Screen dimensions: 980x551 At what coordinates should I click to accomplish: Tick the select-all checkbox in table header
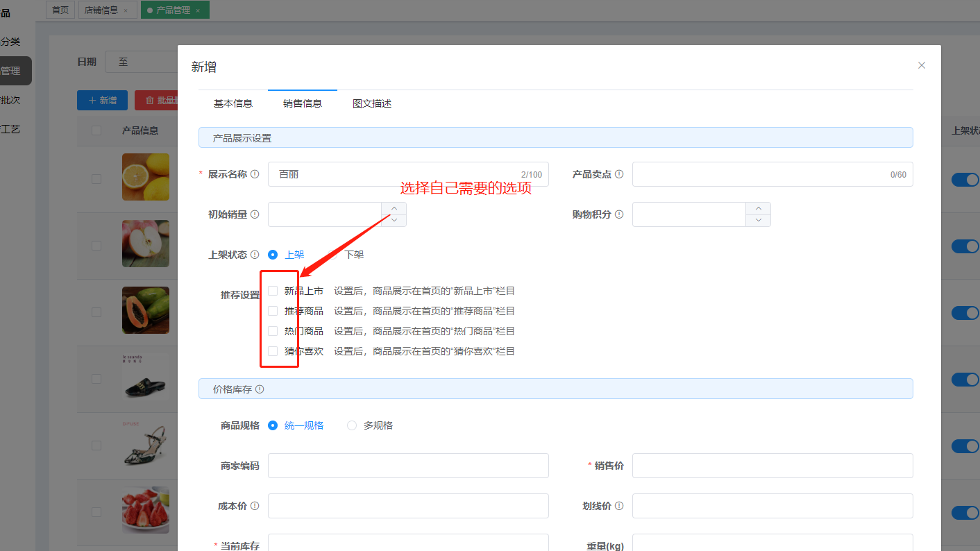[96, 130]
